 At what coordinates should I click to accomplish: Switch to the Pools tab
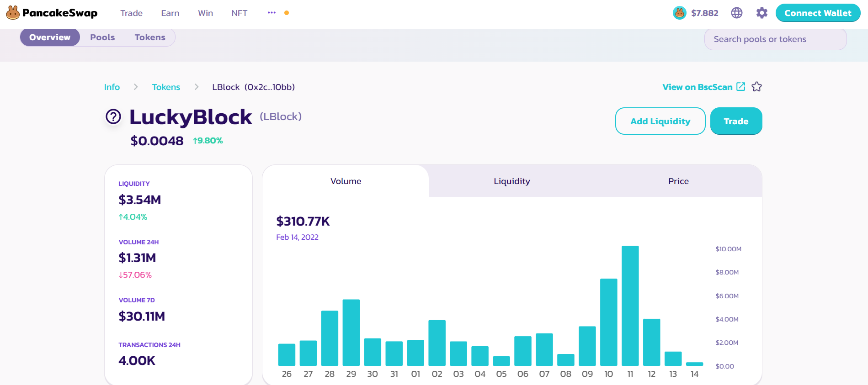(102, 37)
